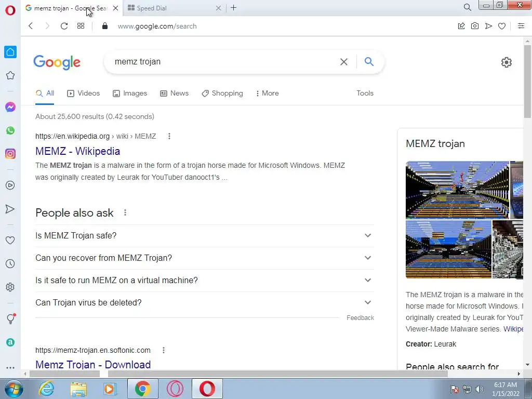The width and height of the screenshot is (532, 399).
Task: Open WhatsApp in the sidebar
Action: pyautogui.click(x=10, y=130)
